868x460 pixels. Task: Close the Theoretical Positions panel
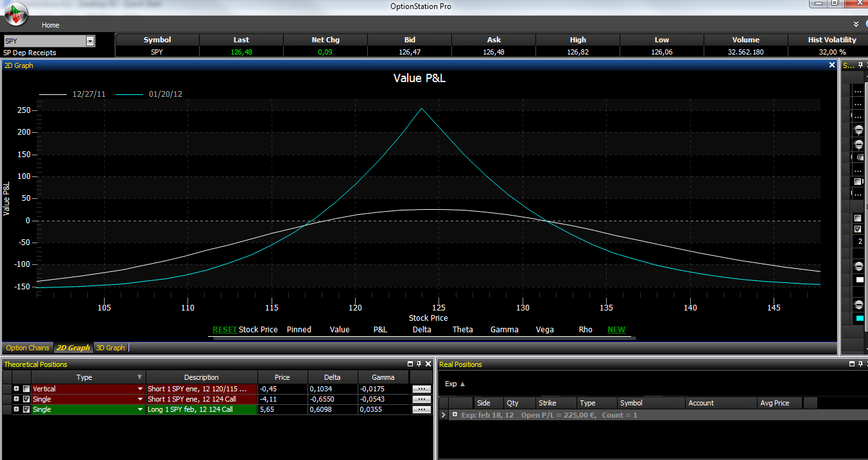[428, 364]
